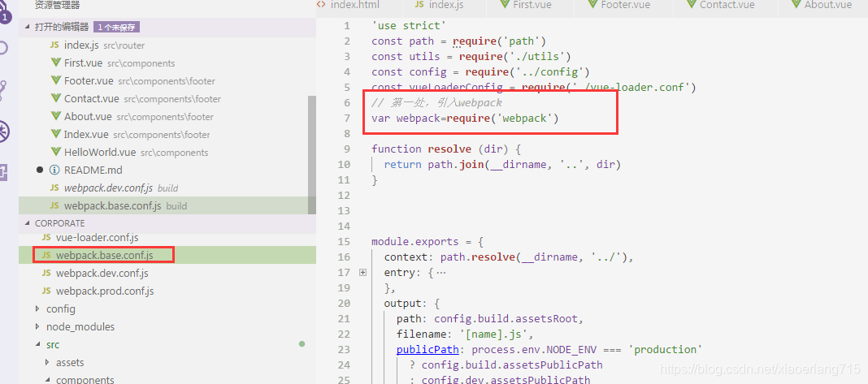Switch to the Footer.vue tab
Viewport: 868px width, 384px height.
click(x=619, y=5)
